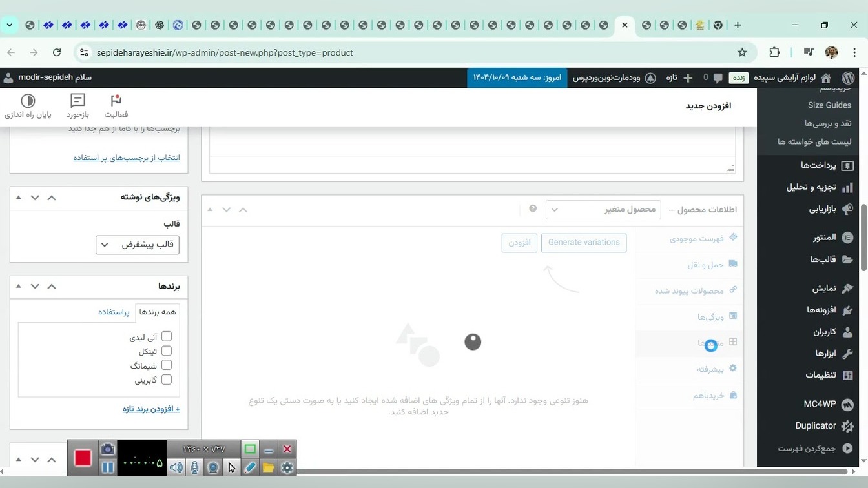Bookmark this page with the star icon
Image resolution: width=868 pixels, height=488 pixels.
[x=742, y=52]
